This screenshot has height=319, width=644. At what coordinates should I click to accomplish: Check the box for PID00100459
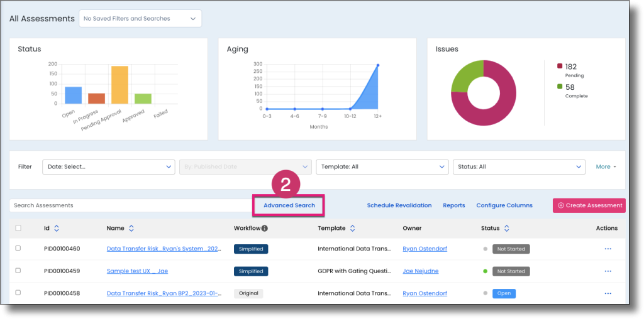click(x=18, y=270)
